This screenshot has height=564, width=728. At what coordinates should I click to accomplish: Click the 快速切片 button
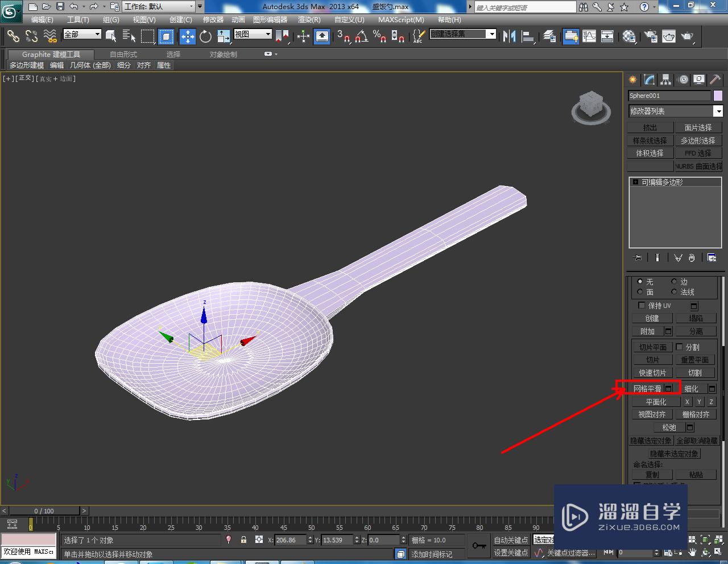[652, 373]
